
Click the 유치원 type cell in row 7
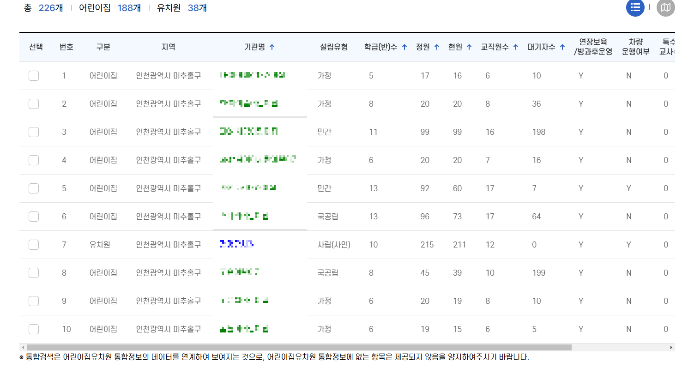tap(100, 244)
